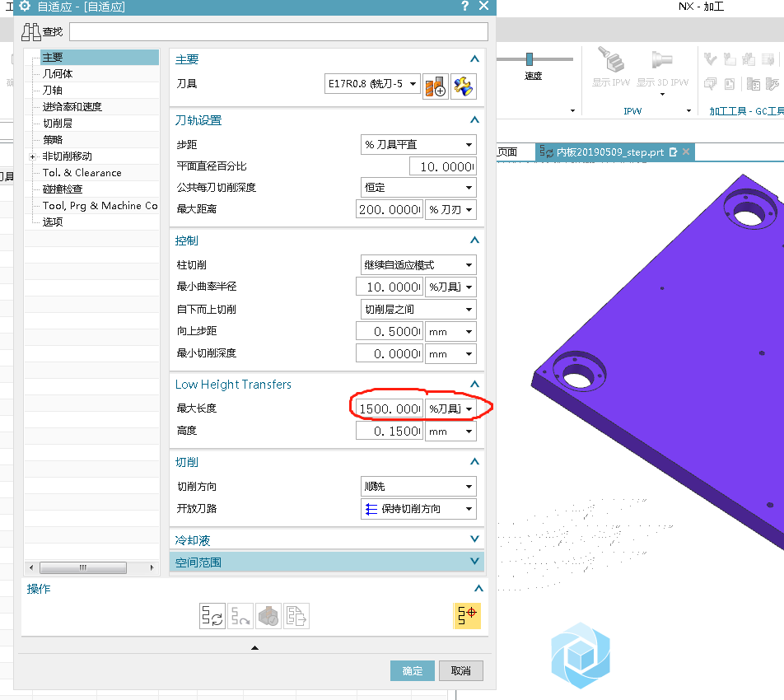The width and height of the screenshot is (784, 700).
Task: Click the 向上步距 value field
Action: tap(390, 332)
